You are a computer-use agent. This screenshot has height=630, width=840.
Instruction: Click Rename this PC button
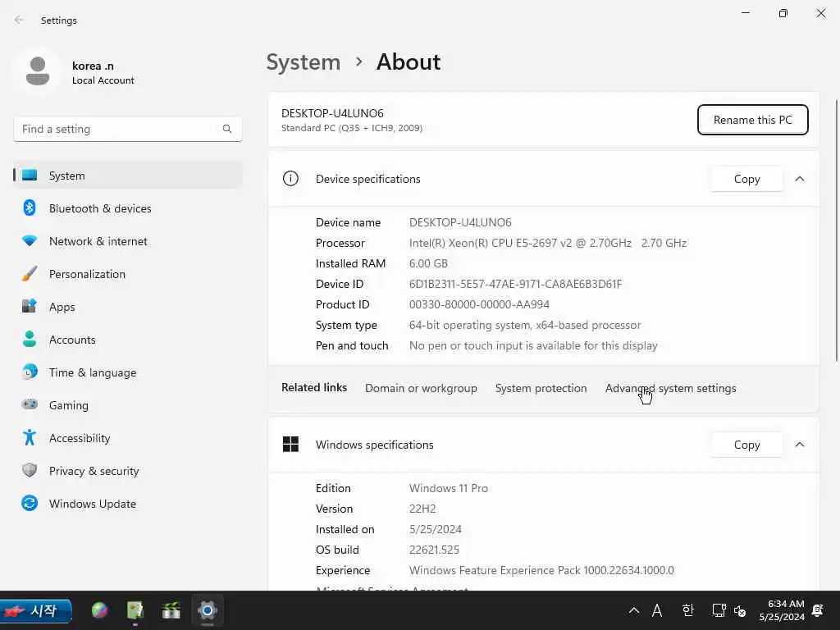[x=753, y=120]
